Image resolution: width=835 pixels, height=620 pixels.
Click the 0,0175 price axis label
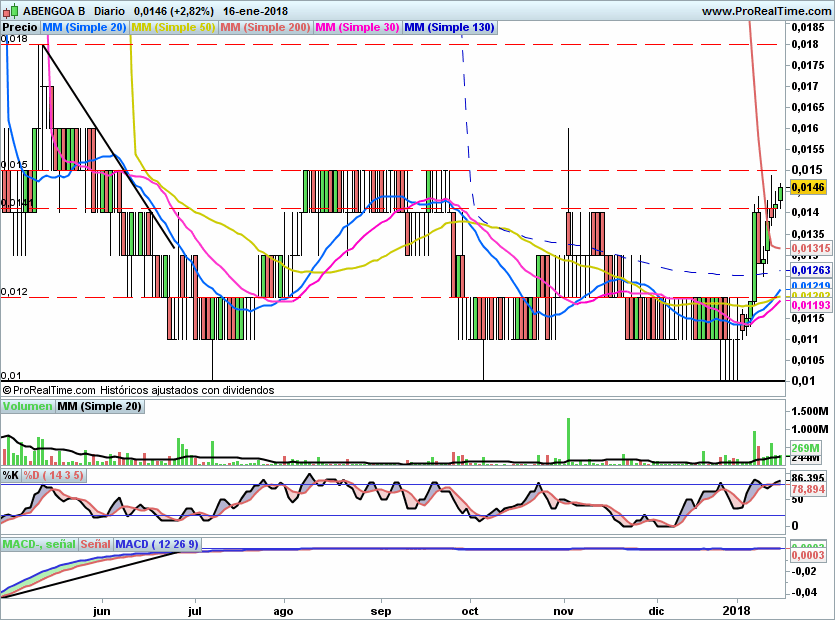[x=808, y=65]
